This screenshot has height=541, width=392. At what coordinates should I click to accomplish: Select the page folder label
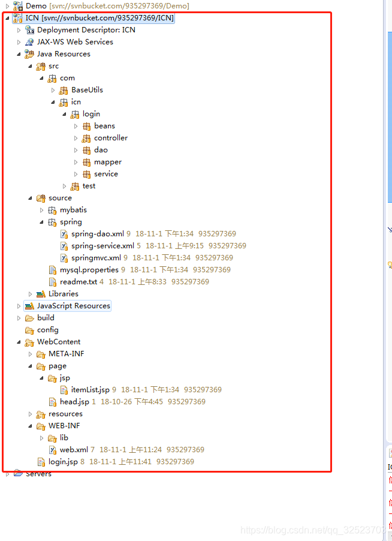[58, 366]
